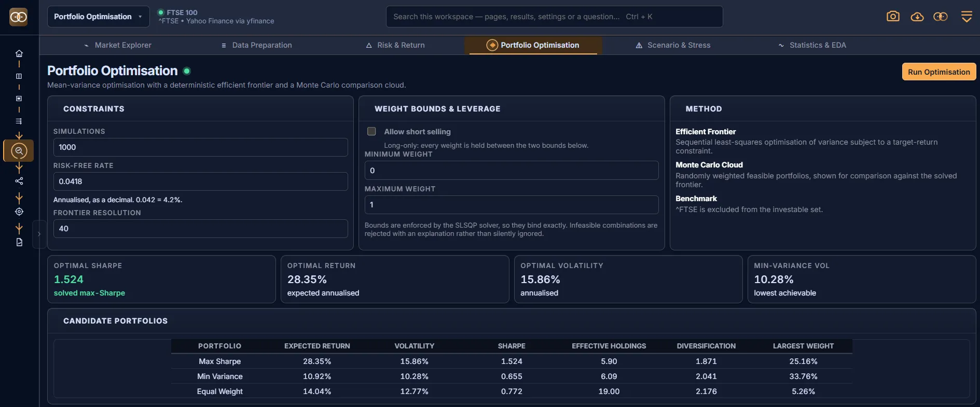The height and width of the screenshot is (407, 980).
Task: Click the green dot next to FTSE 100
Action: click(x=161, y=12)
